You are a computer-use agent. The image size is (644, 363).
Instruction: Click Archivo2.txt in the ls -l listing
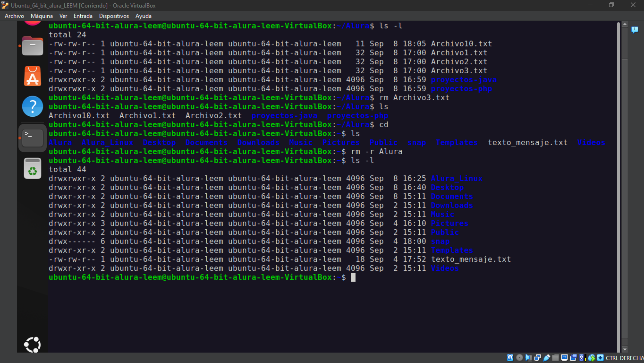459,61
